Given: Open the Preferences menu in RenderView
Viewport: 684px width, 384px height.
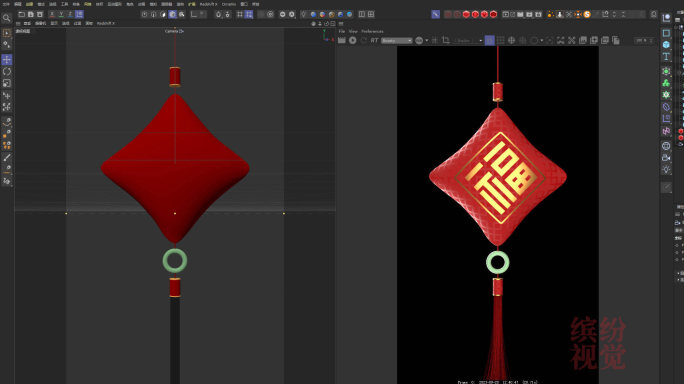Looking at the screenshot, I should (372, 31).
